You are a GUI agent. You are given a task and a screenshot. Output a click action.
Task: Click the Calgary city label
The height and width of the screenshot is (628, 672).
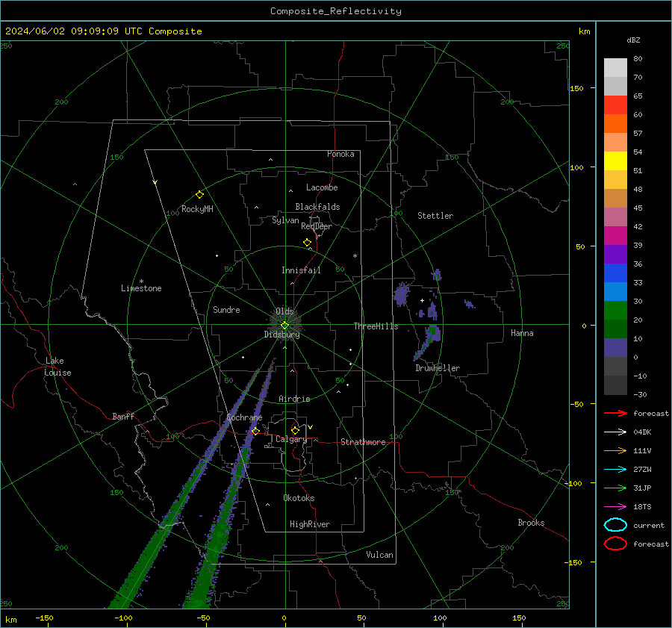click(x=291, y=439)
